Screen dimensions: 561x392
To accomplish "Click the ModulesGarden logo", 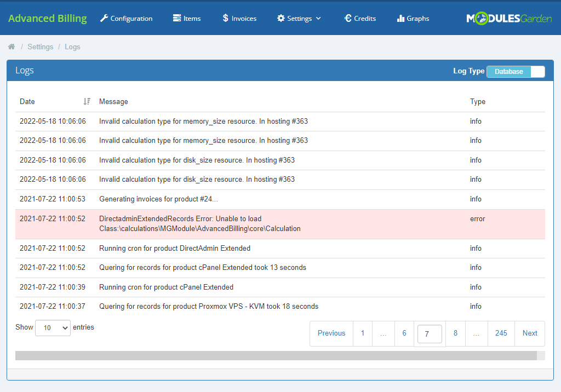I will (x=509, y=19).
